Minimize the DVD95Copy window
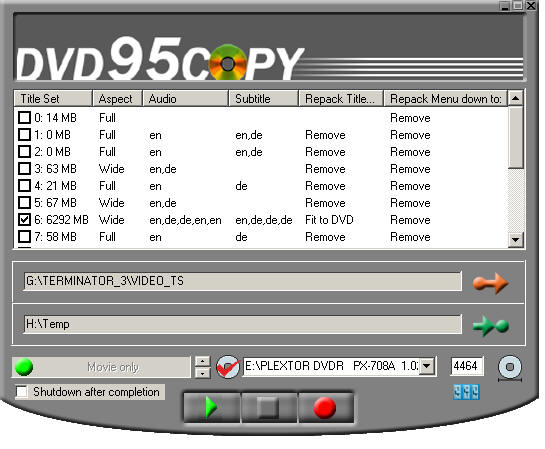Image resolution: width=545 pixels, height=449 pixels. [x=505, y=6]
